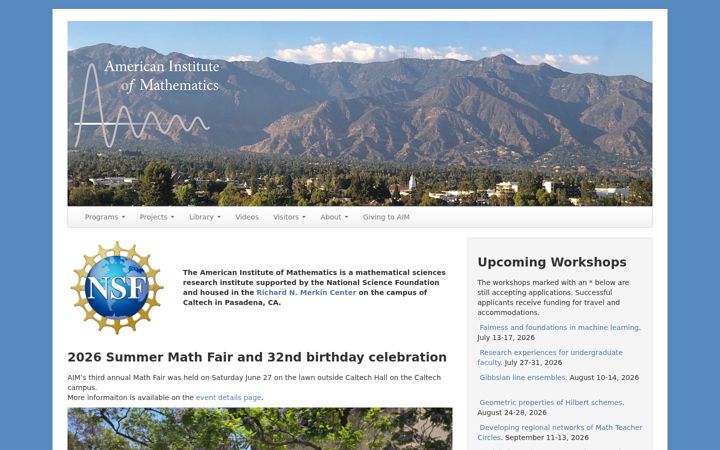Image resolution: width=720 pixels, height=450 pixels.
Task: Click the Math Fair photo below the text
Action: pyautogui.click(x=260, y=429)
